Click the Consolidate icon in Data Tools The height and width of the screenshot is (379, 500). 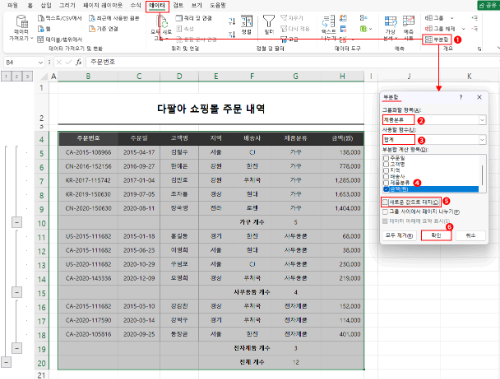coord(363,18)
